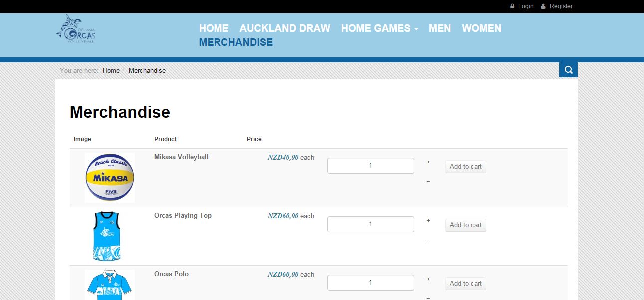Open the Mikasa Volleyball product name
This screenshot has width=644, height=300.
pyautogui.click(x=181, y=157)
